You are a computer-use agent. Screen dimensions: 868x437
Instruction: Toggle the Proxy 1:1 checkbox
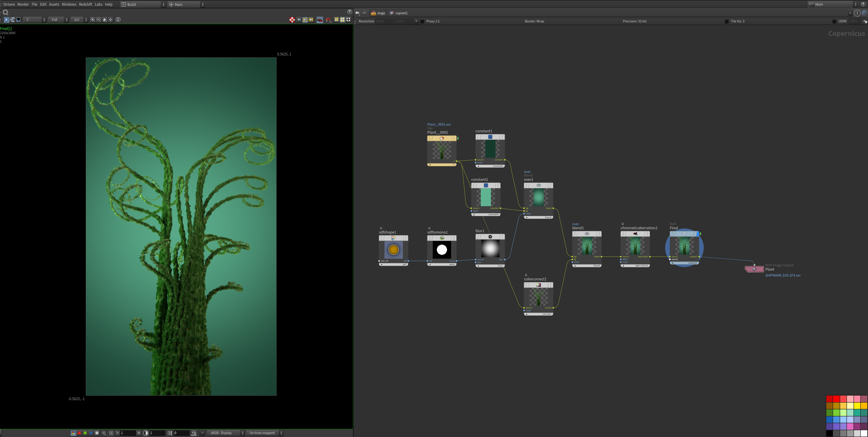click(422, 21)
